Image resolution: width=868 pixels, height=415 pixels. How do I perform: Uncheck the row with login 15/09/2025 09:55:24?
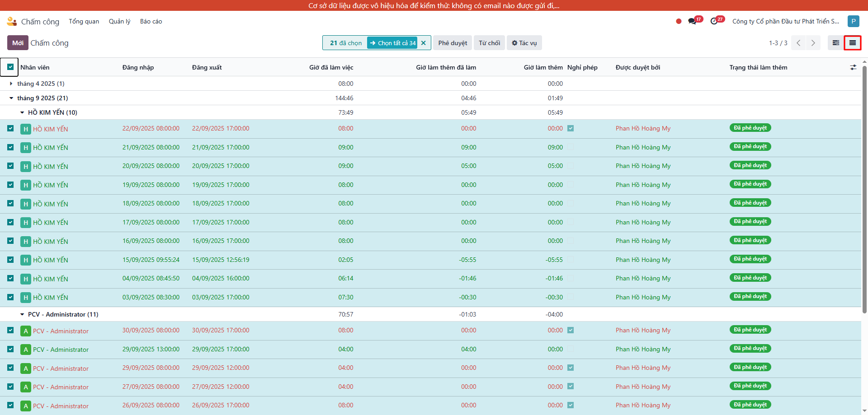pyautogui.click(x=10, y=260)
